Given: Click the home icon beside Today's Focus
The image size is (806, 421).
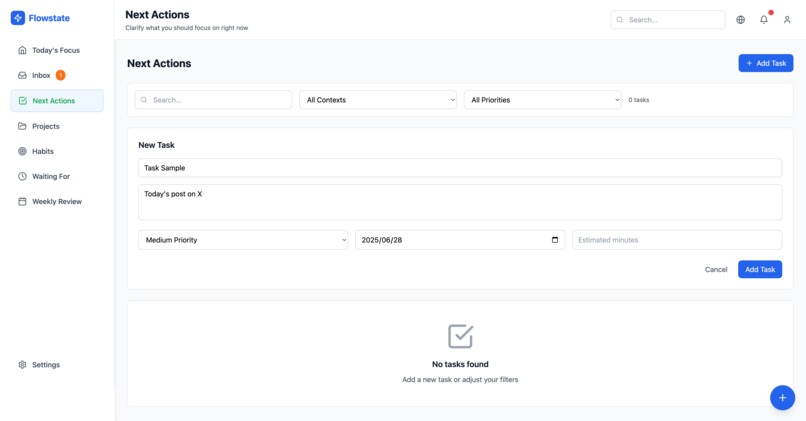Looking at the screenshot, I should click(22, 50).
